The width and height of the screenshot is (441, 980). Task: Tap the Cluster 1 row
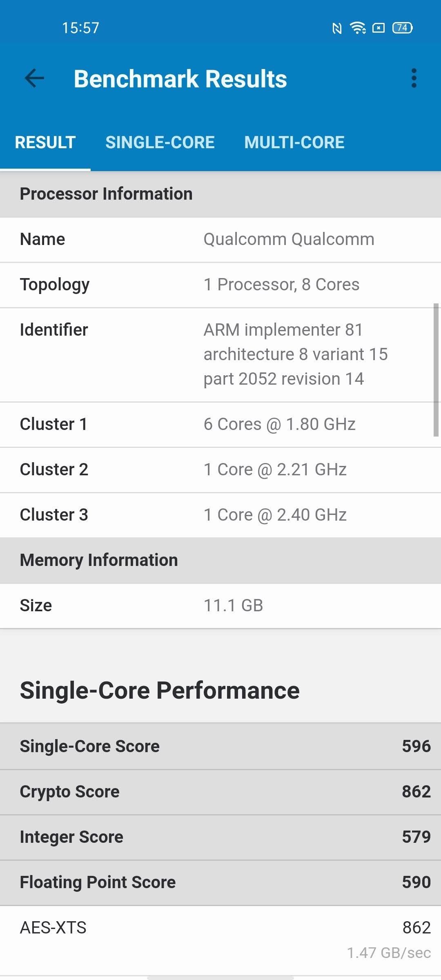[220, 425]
